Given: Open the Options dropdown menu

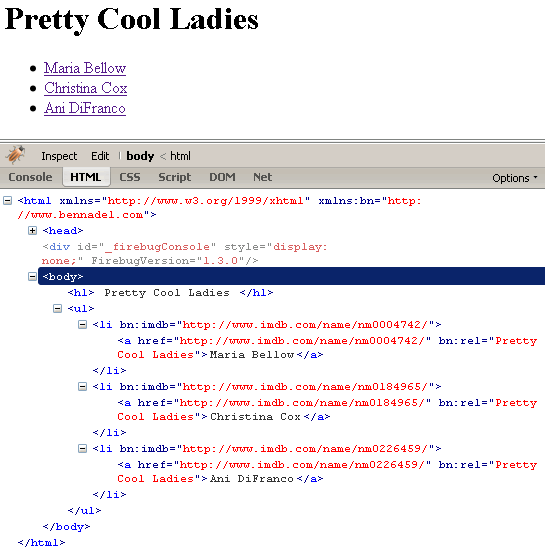Looking at the screenshot, I should coord(515,178).
